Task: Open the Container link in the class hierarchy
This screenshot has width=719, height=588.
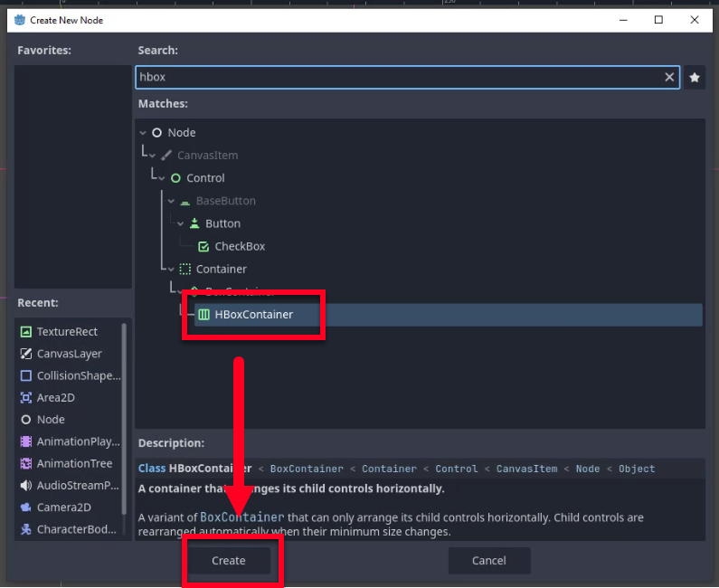Action: pos(389,469)
